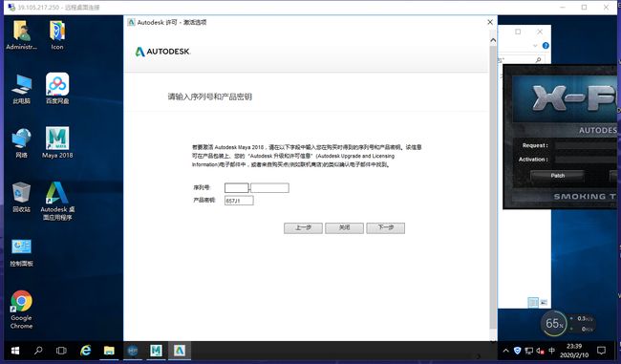Click the Activation field in X-Force window
This screenshot has width=621, height=364.
(587, 160)
